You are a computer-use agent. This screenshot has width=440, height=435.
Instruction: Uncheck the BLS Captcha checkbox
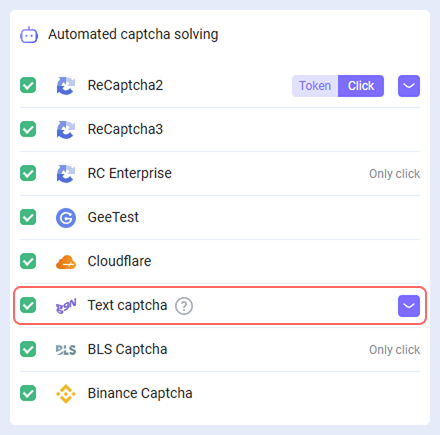pyautogui.click(x=28, y=349)
